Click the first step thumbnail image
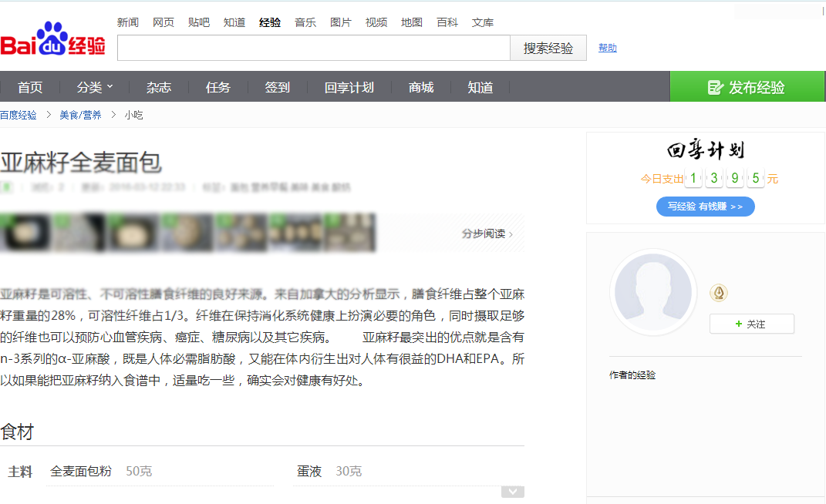This screenshot has width=826, height=504. (25, 233)
